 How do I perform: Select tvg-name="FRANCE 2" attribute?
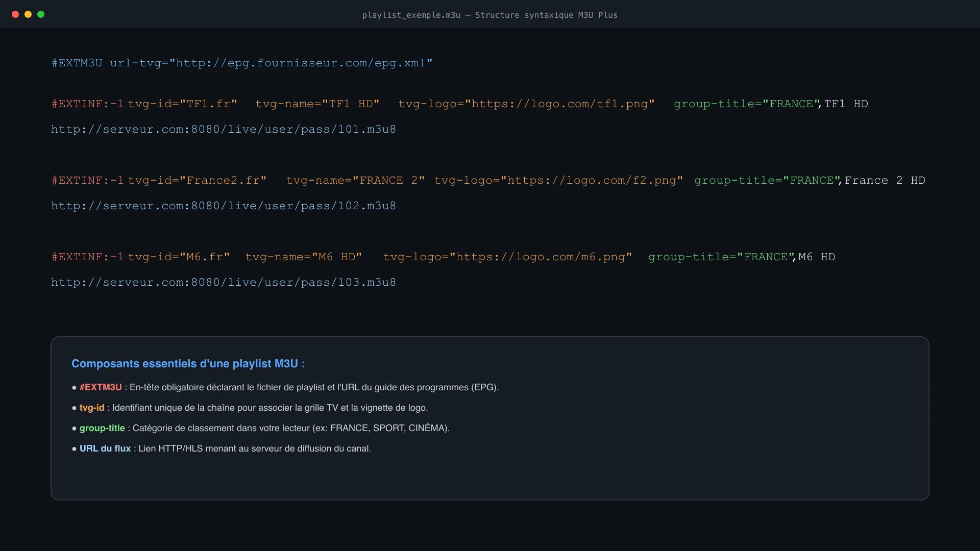pyautogui.click(x=356, y=181)
